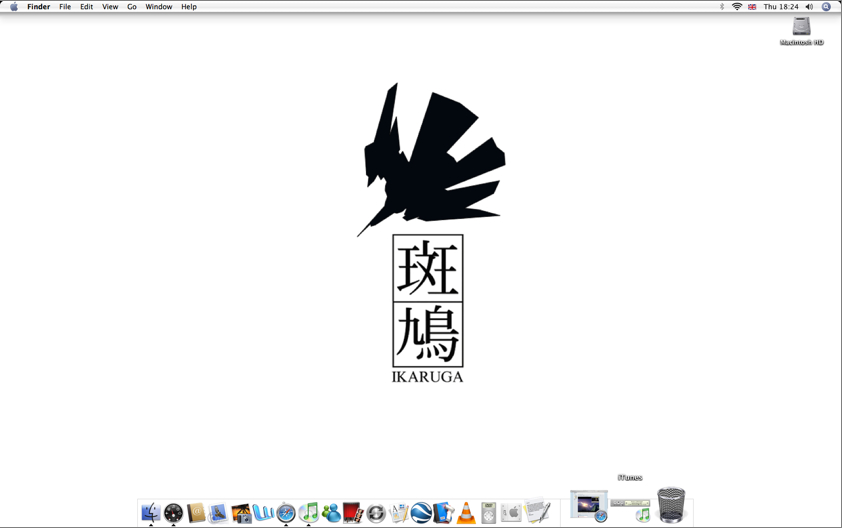Click the Bluetooth status icon

(722, 7)
